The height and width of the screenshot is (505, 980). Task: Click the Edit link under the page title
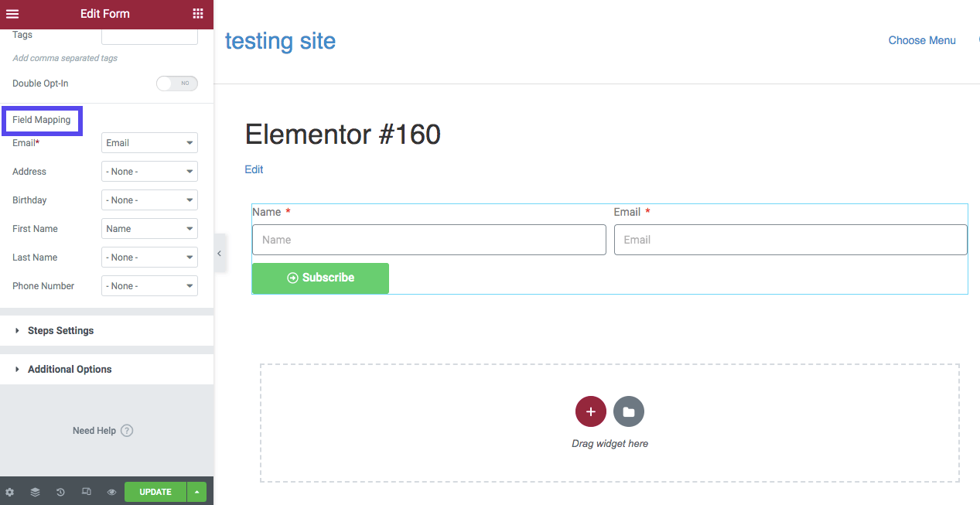click(x=254, y=169)
